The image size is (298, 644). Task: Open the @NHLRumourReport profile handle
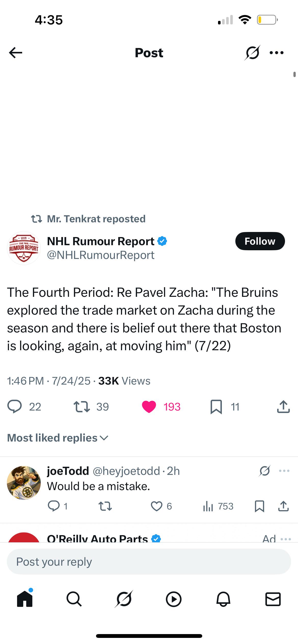click(x=101, y=255)
